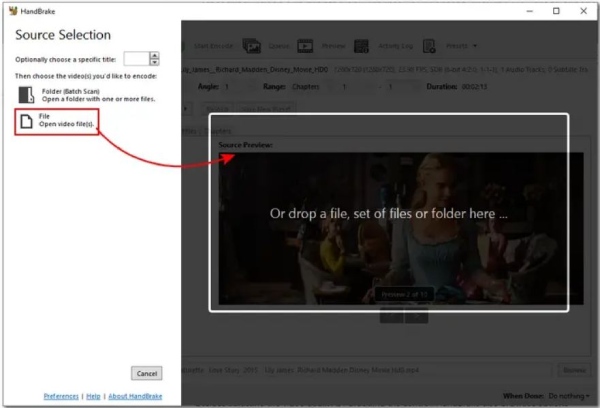Viewport: 600px width, 408px height.
Task: Expand the Angle dropdown
Action: click(237, 87)
